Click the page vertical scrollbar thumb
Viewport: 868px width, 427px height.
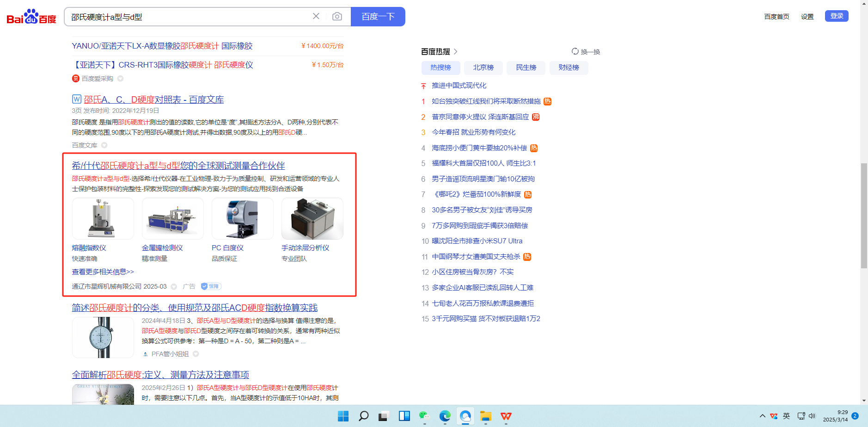point(864,215)
